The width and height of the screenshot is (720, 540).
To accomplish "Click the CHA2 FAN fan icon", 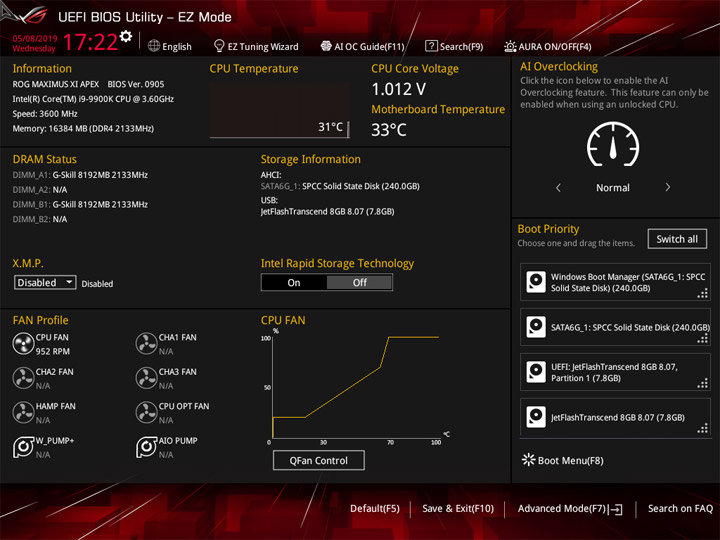I will 23,378.
